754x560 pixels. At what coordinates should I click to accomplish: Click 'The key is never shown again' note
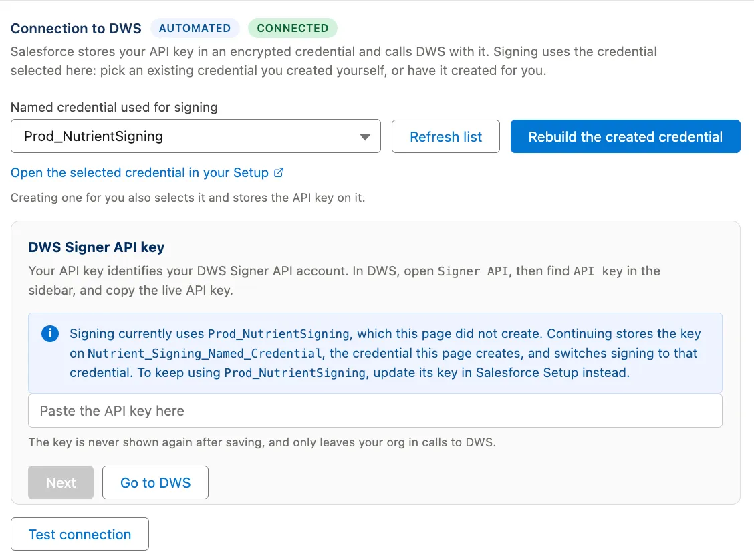pos(262,442)
